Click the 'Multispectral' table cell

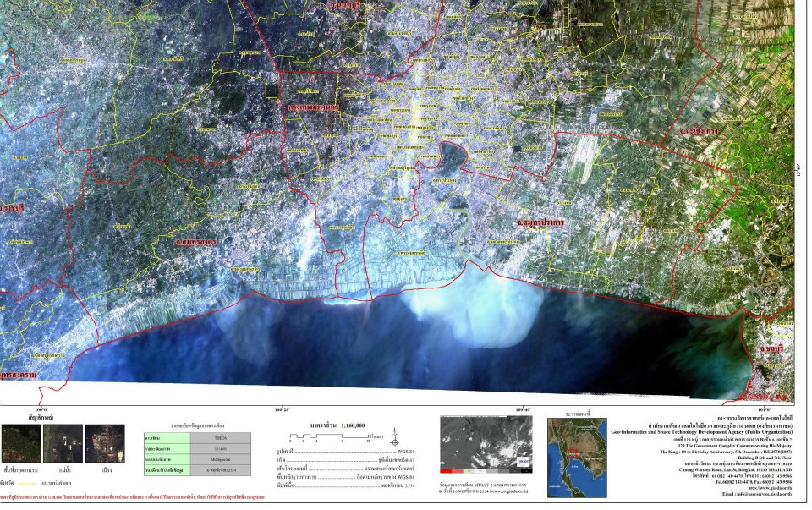(221, 459)
